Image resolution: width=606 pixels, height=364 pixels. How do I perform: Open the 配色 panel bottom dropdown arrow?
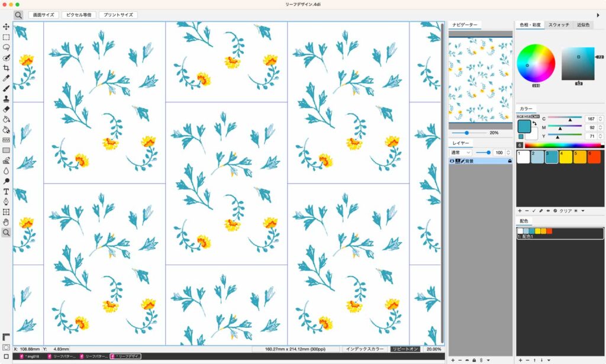(x=549, y=360)
